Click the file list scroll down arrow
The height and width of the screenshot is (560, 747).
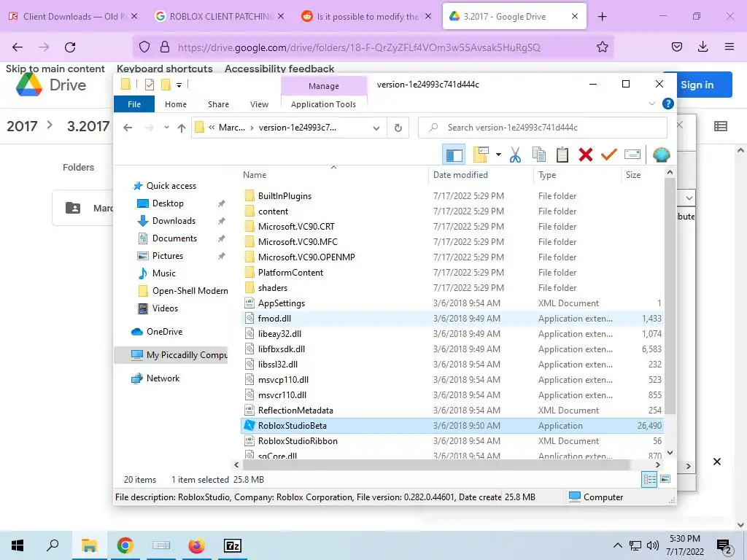tap(670, 453)
